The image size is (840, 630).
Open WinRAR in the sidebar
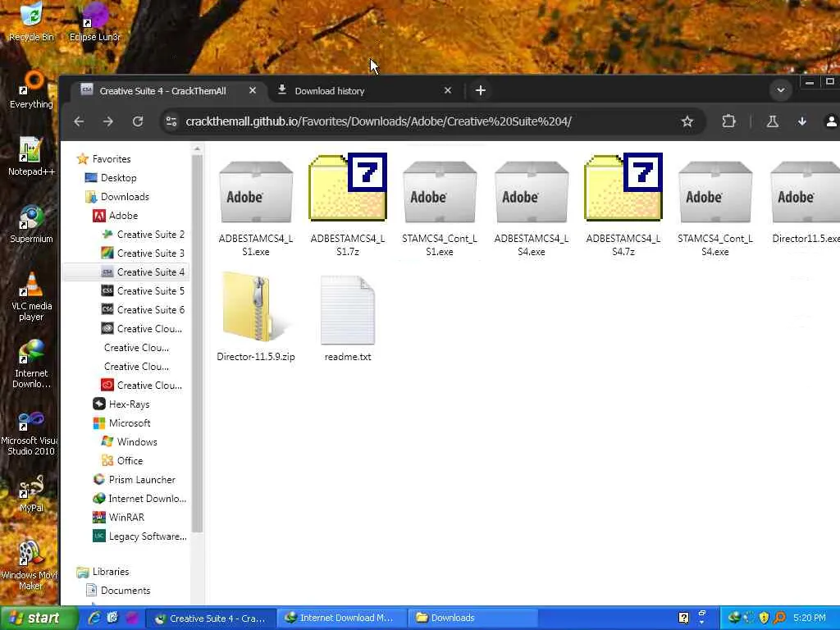tap(119, 518)
